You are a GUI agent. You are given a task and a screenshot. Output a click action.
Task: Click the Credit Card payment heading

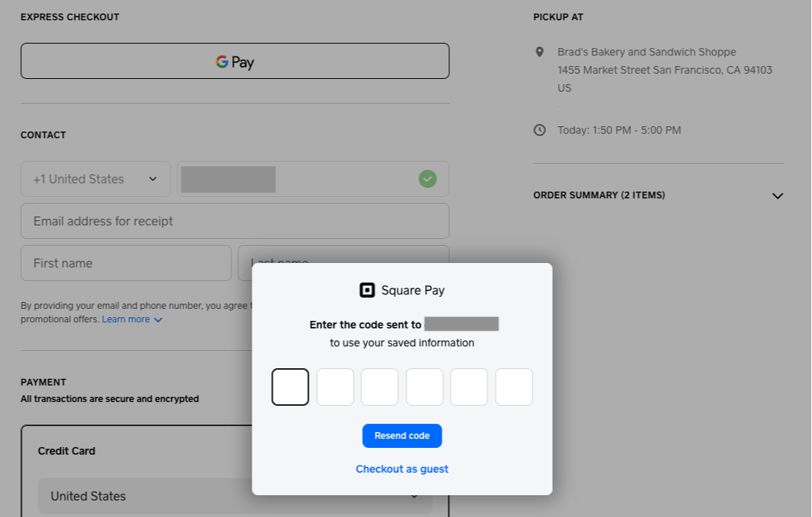(66, 451)
